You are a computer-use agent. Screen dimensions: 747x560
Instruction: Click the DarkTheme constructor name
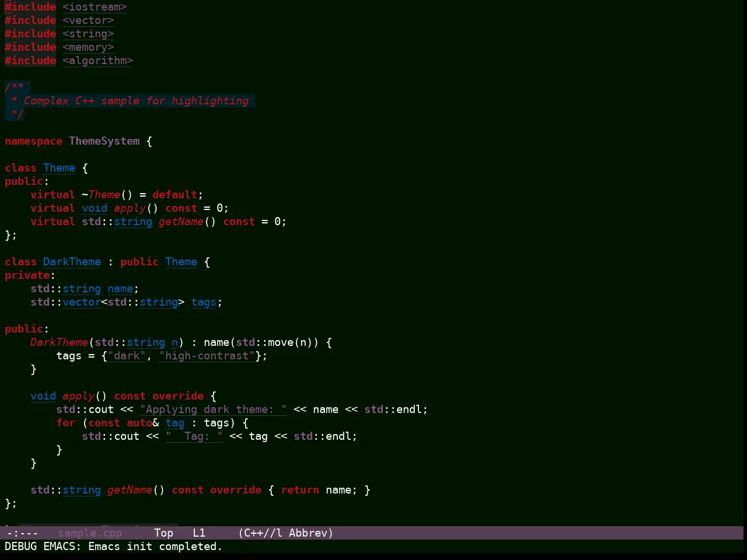pyautogui.click(x=59, y=342)
